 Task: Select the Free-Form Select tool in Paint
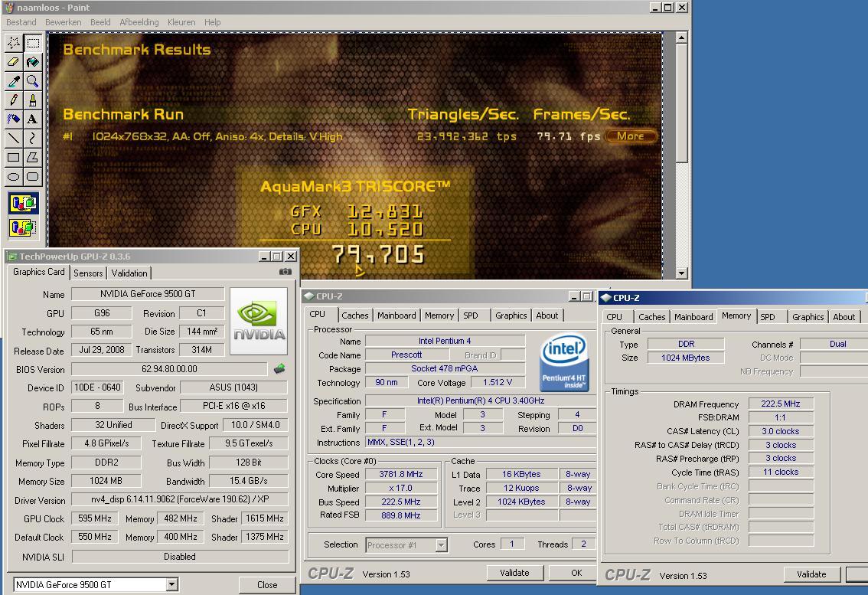click(x=14, y=43)
